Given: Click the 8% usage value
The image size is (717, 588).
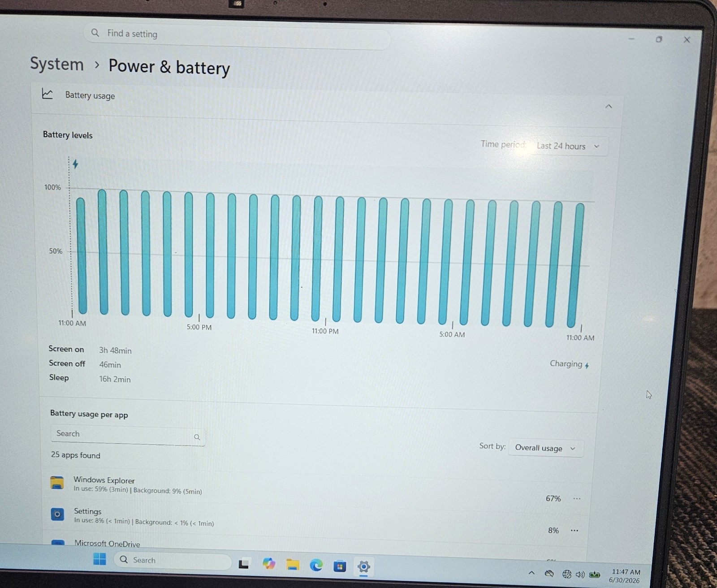Looking at the screenshot, I should coord(553,530).
